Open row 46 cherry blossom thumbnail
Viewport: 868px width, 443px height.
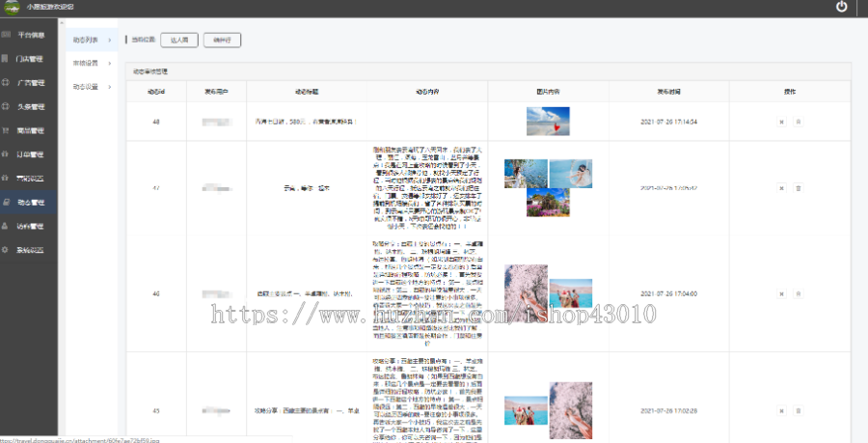(526, 293)
